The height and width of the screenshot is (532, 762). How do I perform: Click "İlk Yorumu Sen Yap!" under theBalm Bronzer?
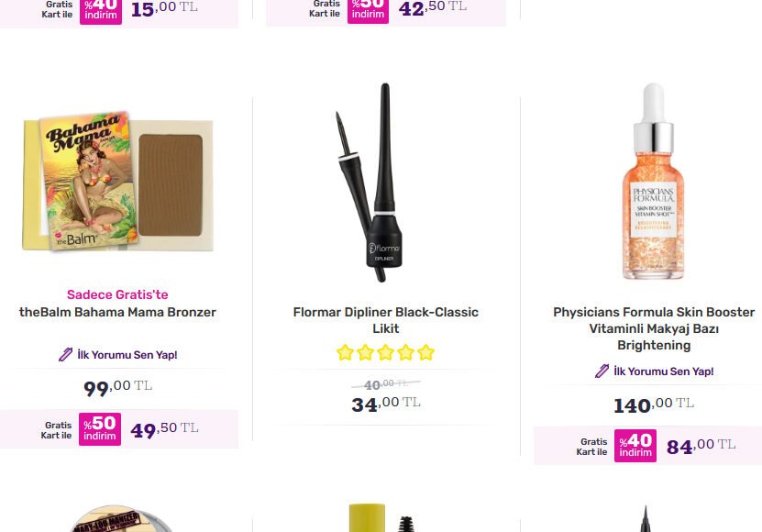coord(127,355)
